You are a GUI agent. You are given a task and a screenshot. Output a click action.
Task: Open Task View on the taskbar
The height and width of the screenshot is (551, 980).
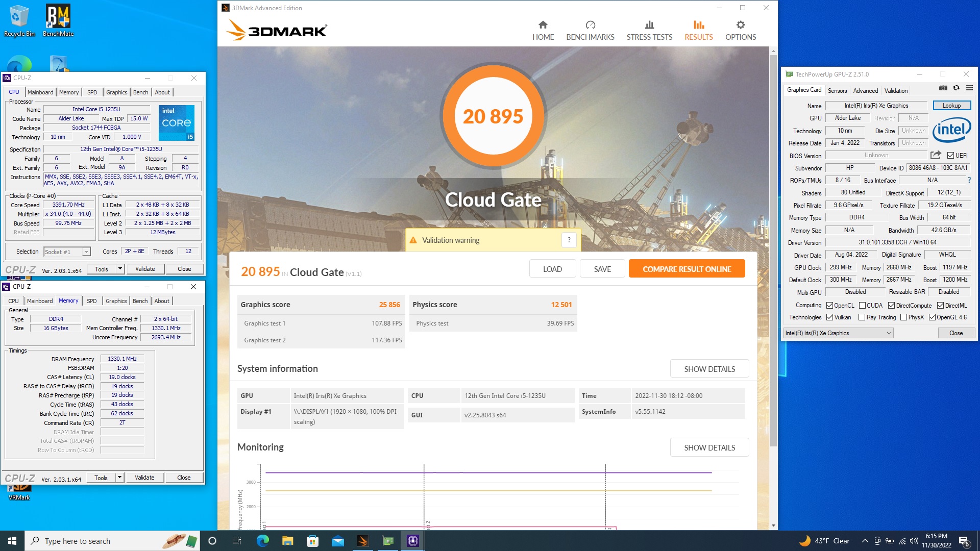[237, 541]
